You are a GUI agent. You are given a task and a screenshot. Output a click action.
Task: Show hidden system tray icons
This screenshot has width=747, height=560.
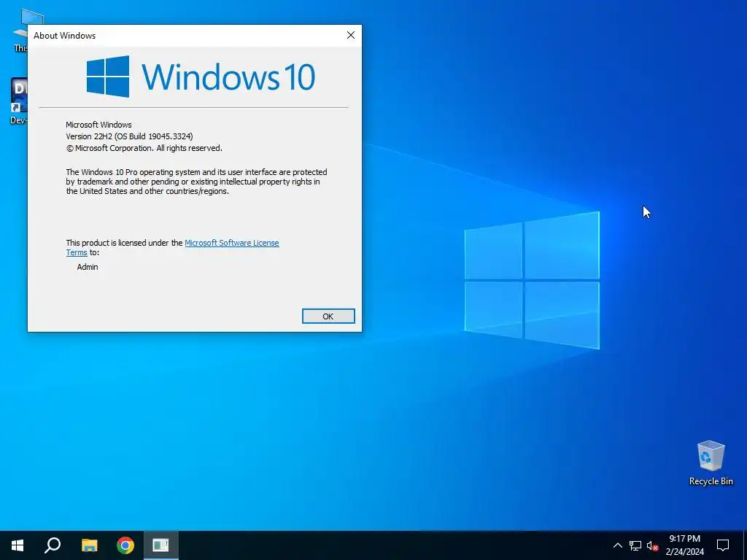(617, 545)
